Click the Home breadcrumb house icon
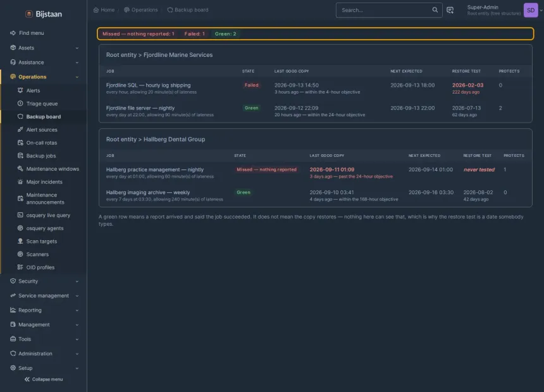The width and height of the screenshot is (544, 392). 96,9
